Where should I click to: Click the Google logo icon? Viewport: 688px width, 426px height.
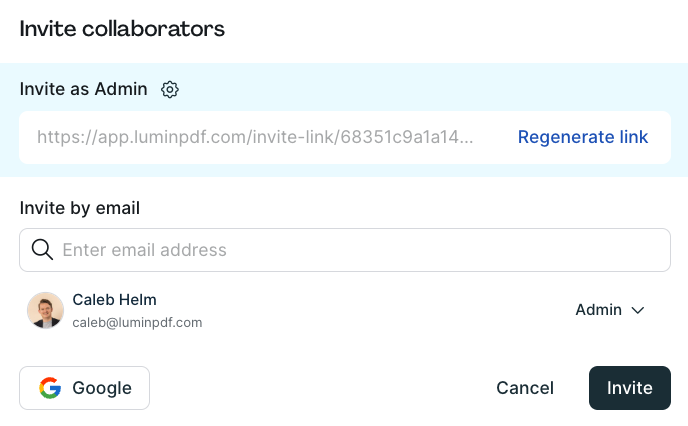50,388
